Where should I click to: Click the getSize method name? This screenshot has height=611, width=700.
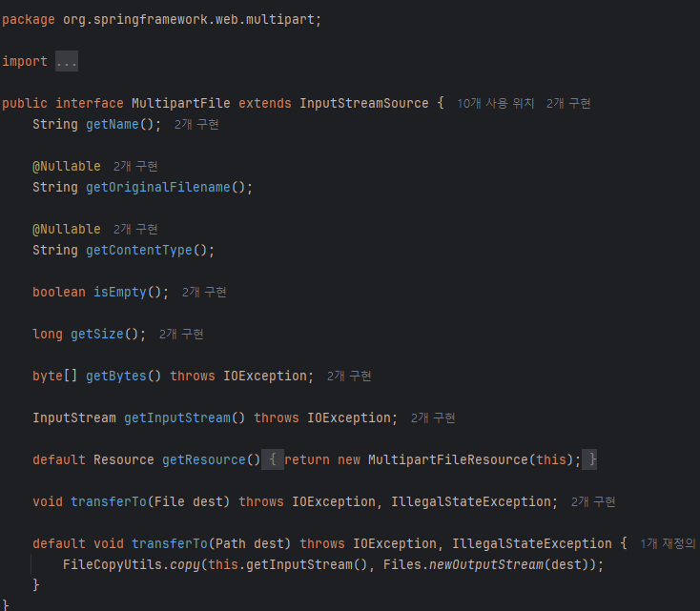point(97,335)
